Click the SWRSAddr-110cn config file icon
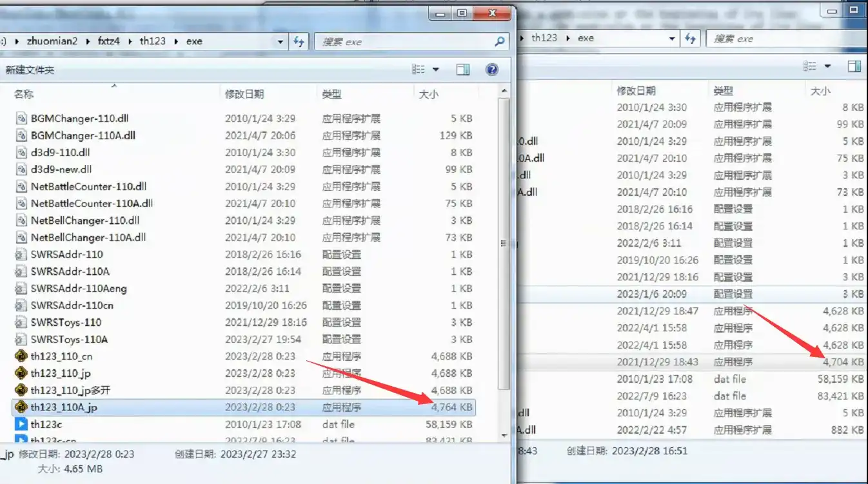 [21, 305]
